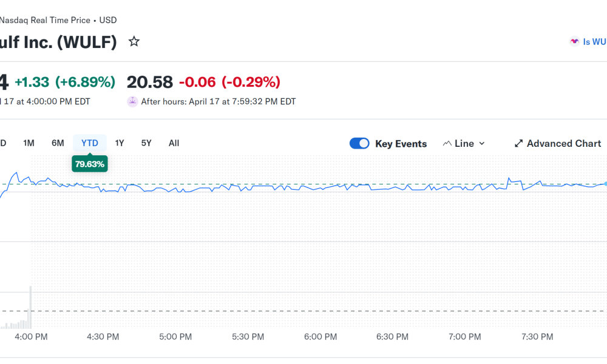Image resolution: width=607 pixels, height=364 pixels.
Task: Click the expand arrows icon before Advanced Chart
Action: (x=518, y=144)
